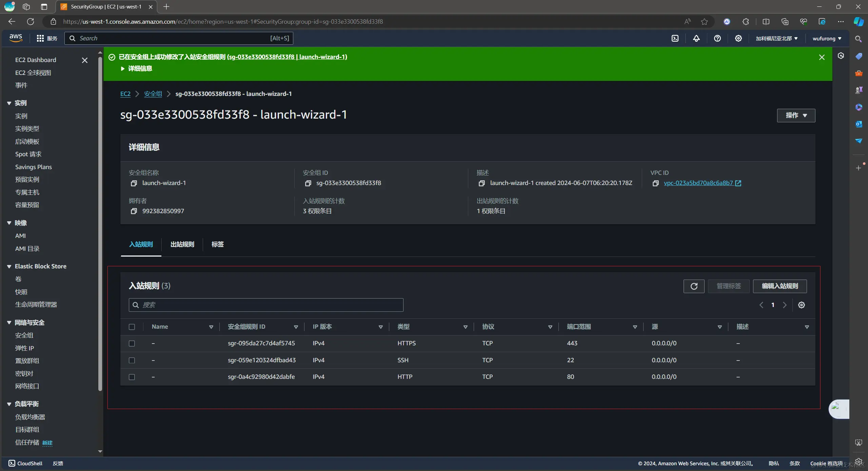868x471 pixels.
Task: Dismiss the green success banner
Action: (822, 57)
